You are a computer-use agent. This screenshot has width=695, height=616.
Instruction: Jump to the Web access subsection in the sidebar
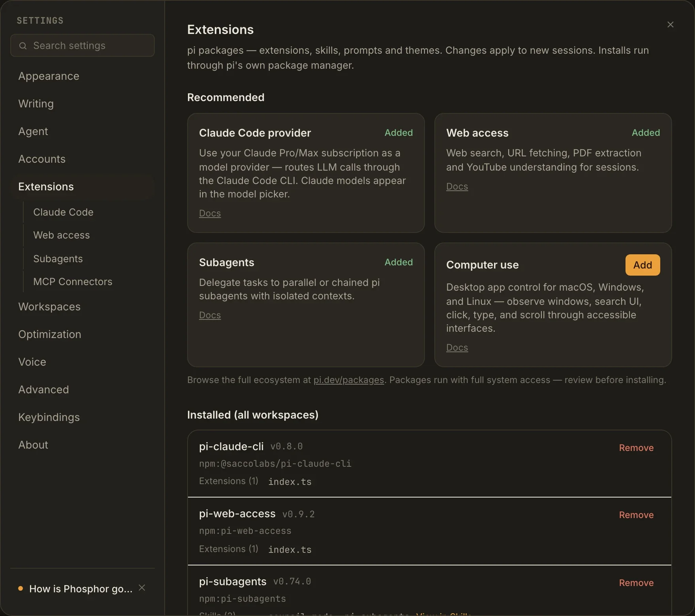62,235
